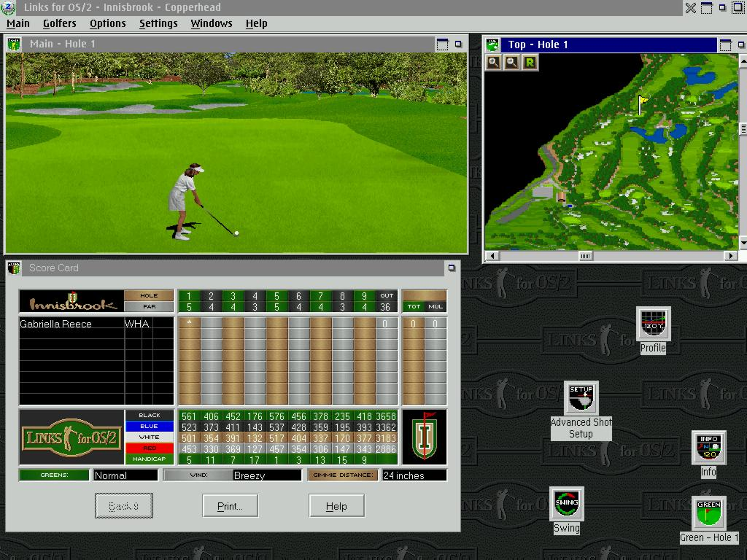This screenshot has width=747, height=560.
Task: Click the Back 9 button
Action: (124, 506)
